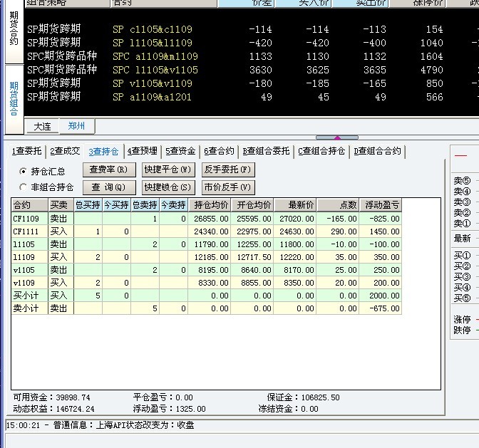Select the CF1109 position row
The image size is (479, 448).
[206, 219]
